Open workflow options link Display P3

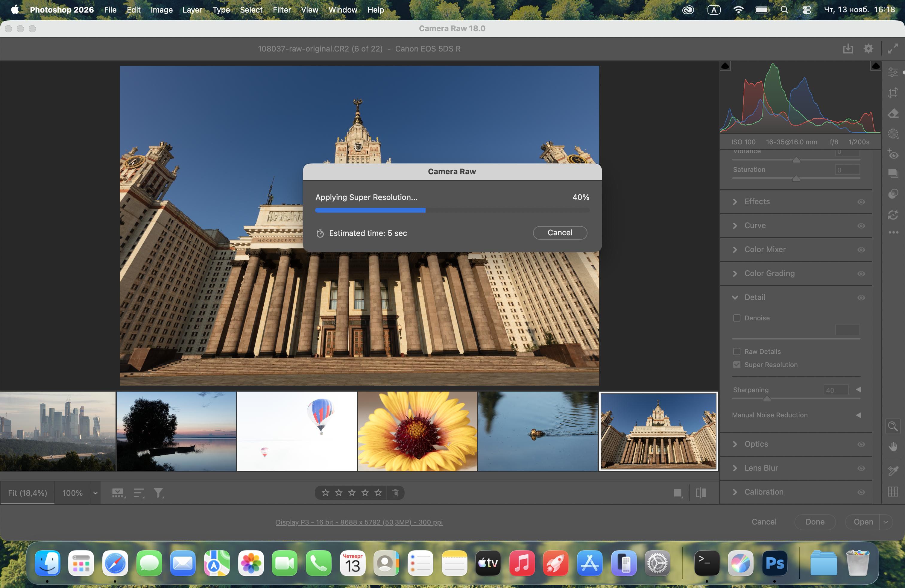tap(359, 522)
